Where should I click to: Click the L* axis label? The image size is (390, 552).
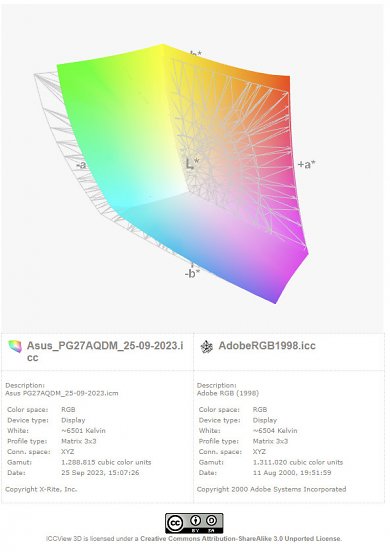[x=192, y=163]
